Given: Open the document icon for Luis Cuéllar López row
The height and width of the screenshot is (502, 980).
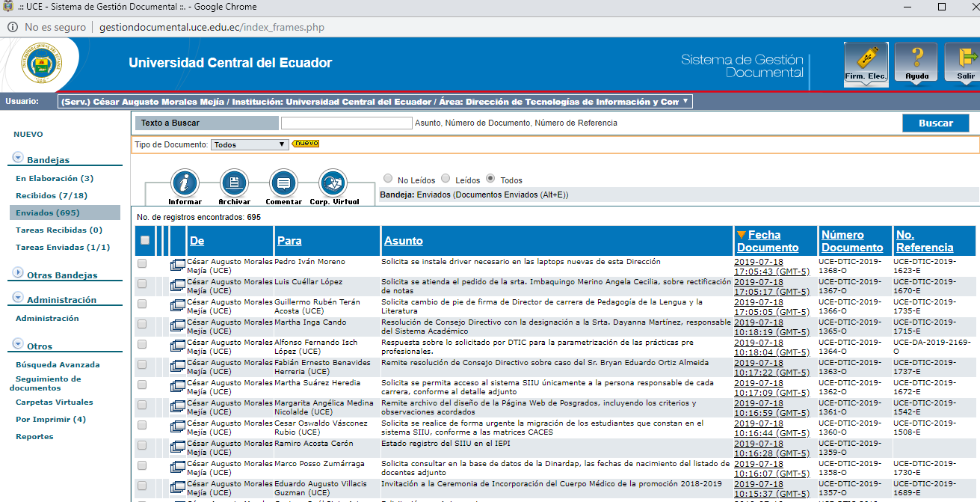Looking at the screenshot, I should [x=178, y=285].
